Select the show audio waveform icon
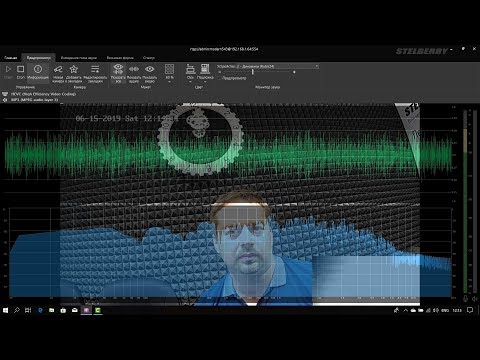 [134, 69]
